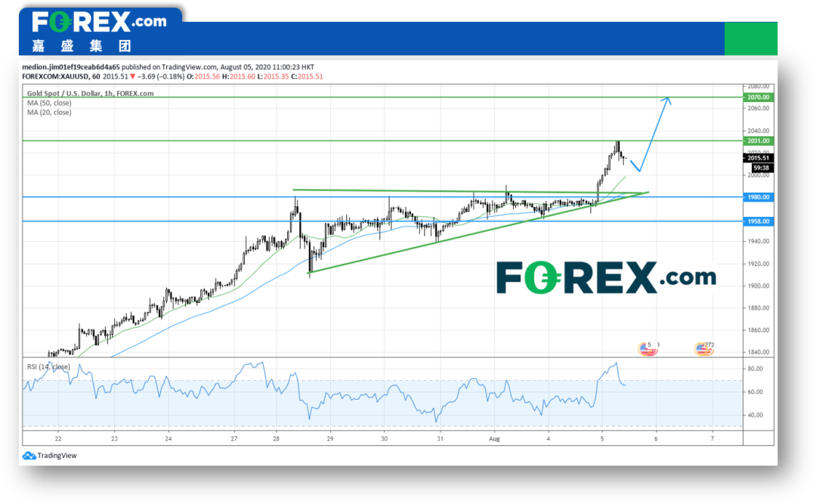
Task: Select the blue 1958.00 price level label
Action: pyautogui.click(x=759, y=221)
